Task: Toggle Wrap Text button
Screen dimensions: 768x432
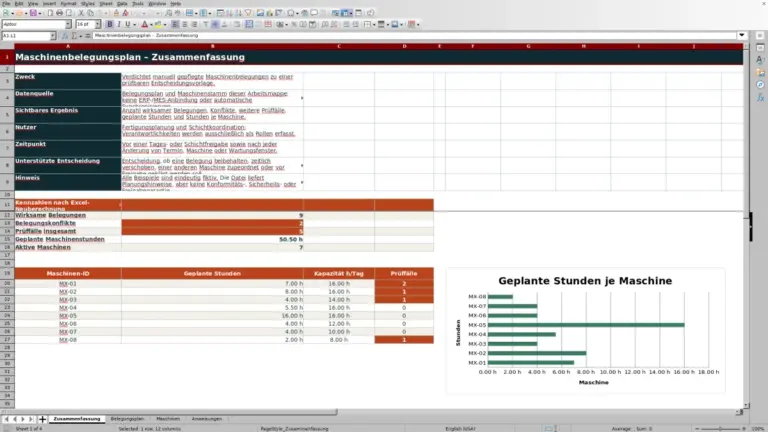Action: click(x=237, y=24)
